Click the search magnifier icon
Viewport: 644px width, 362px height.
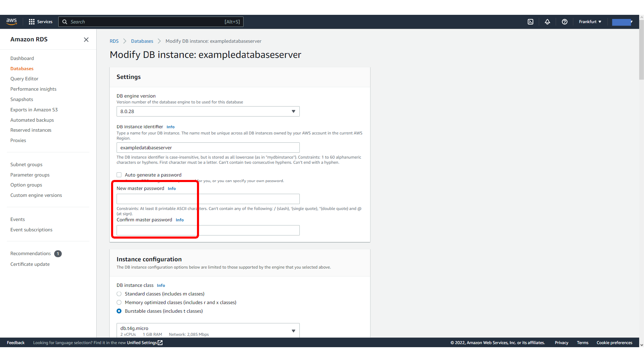[65, 22]
